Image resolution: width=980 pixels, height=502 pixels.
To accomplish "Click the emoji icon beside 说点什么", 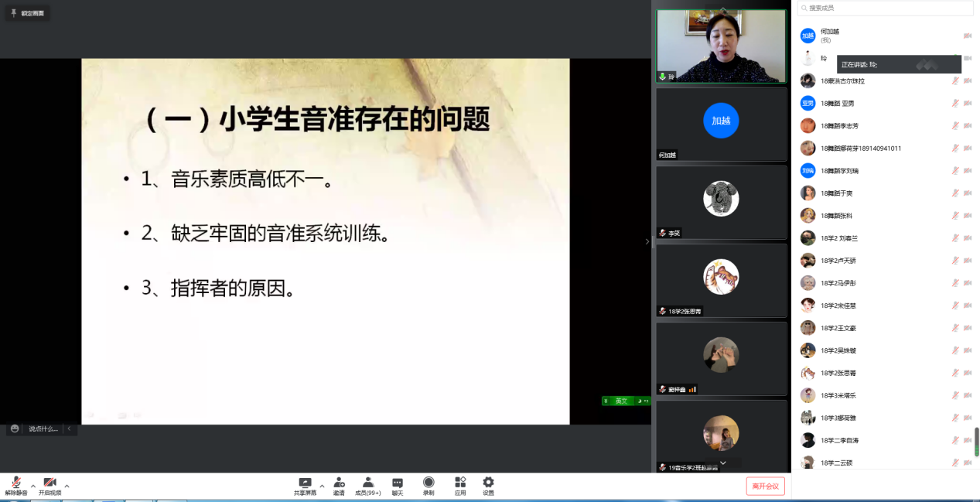I will coord(15,429).
